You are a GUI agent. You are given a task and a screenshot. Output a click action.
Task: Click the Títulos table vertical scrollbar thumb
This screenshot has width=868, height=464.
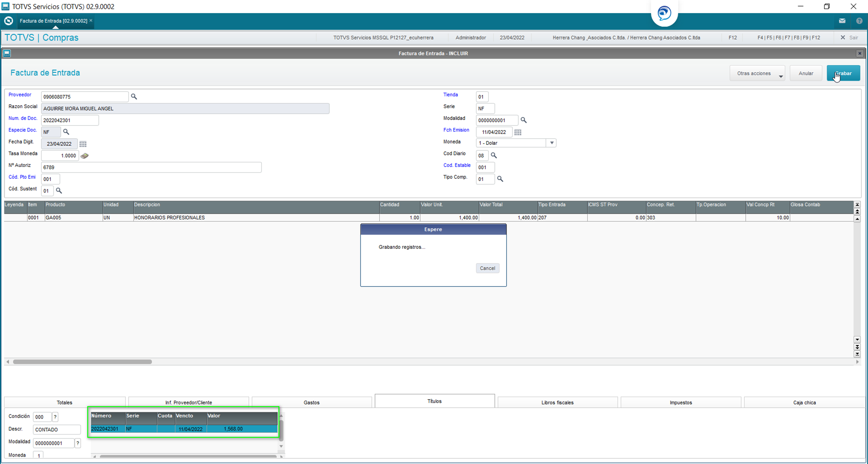tap(281, 430)
